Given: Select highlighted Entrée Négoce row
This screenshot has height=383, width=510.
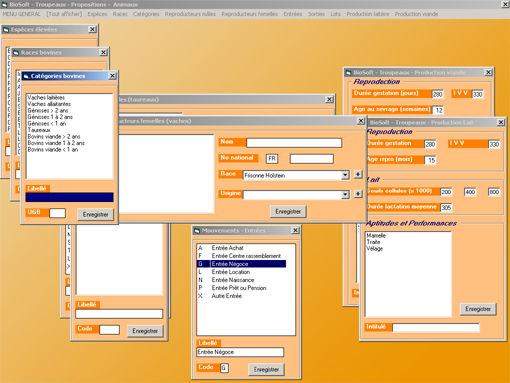Looking at the screenshot, I should pyautogui.click(x=242, y=264).
